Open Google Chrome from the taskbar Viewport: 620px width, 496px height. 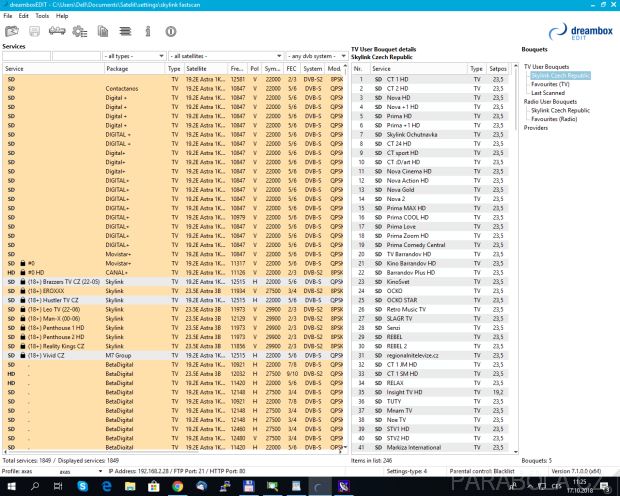(178, 486)
